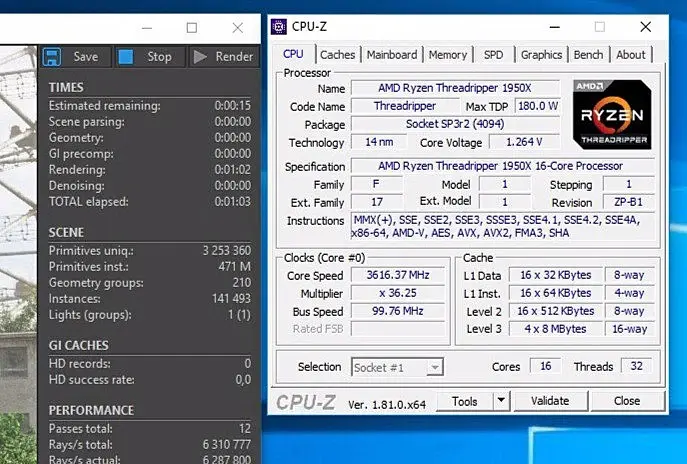Viewport: 687px width, 464px height.
Task: Click the Multiplier x 36.25 value
Action: coord(398,293)
